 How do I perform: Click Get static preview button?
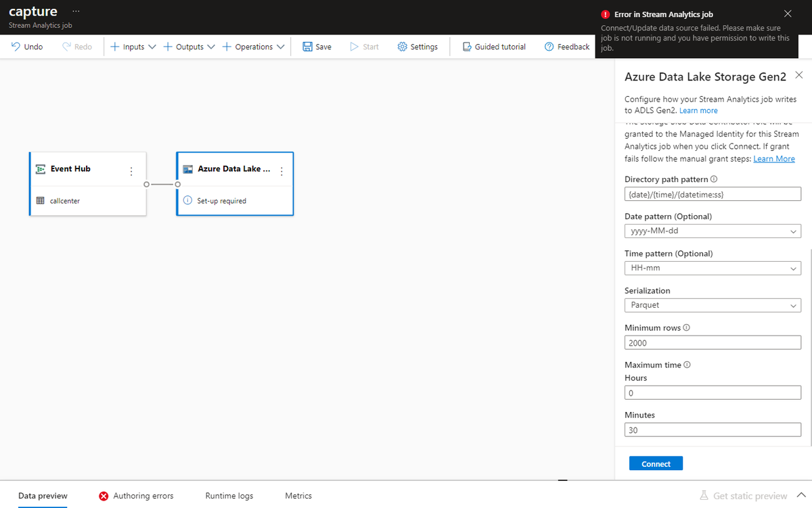tap(744, 495)
